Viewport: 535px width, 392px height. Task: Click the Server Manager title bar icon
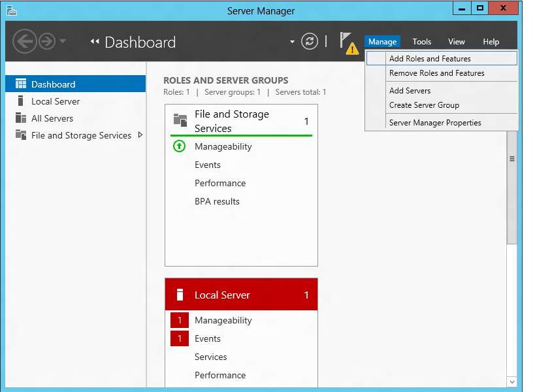(x=11, y=10)
